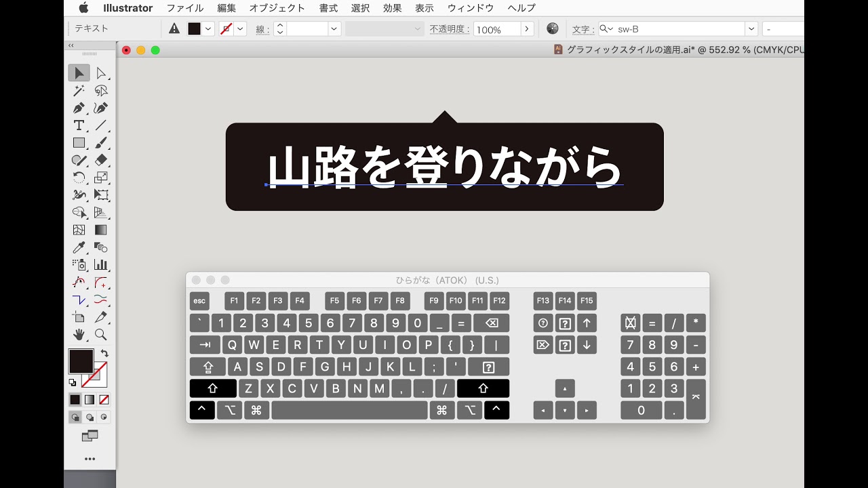Collapse the tools panel with double chevron
Viewport: 868px width, 488px height.
tap(71, 45)
